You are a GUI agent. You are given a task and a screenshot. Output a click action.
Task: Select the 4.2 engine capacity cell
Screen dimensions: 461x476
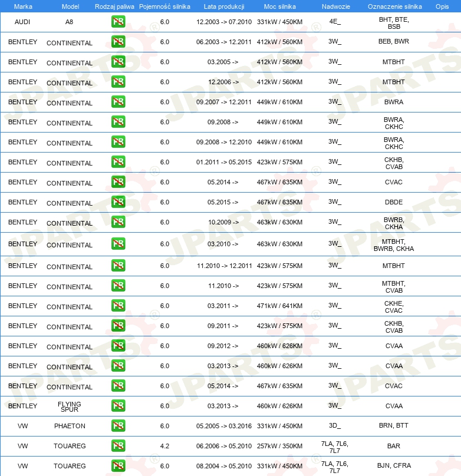point(164,446)
